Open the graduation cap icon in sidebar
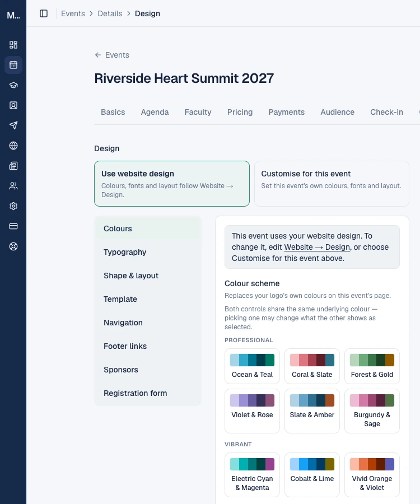The height and width of the screenshot is (504, 420). point(13,85)
